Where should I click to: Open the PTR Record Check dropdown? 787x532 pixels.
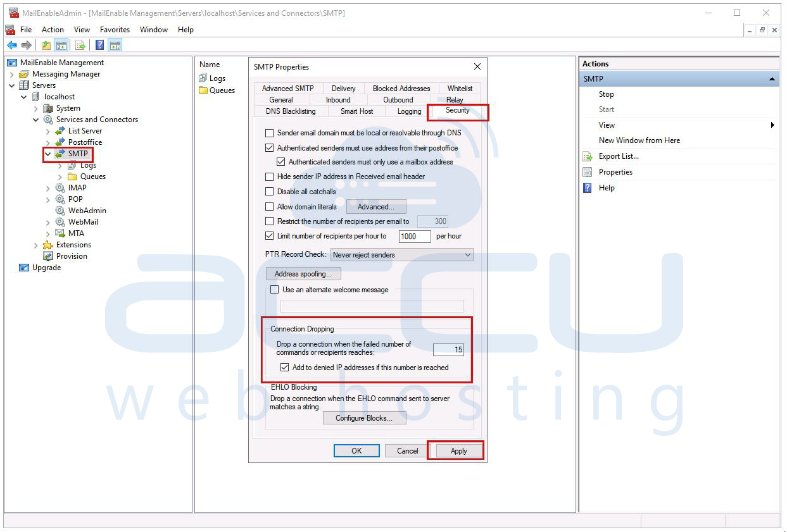pos(401,255)
